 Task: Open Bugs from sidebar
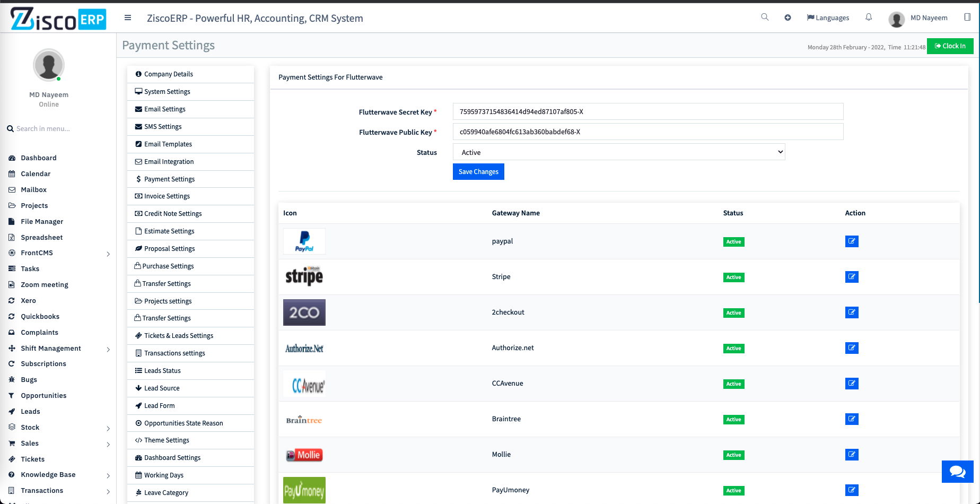29,380
